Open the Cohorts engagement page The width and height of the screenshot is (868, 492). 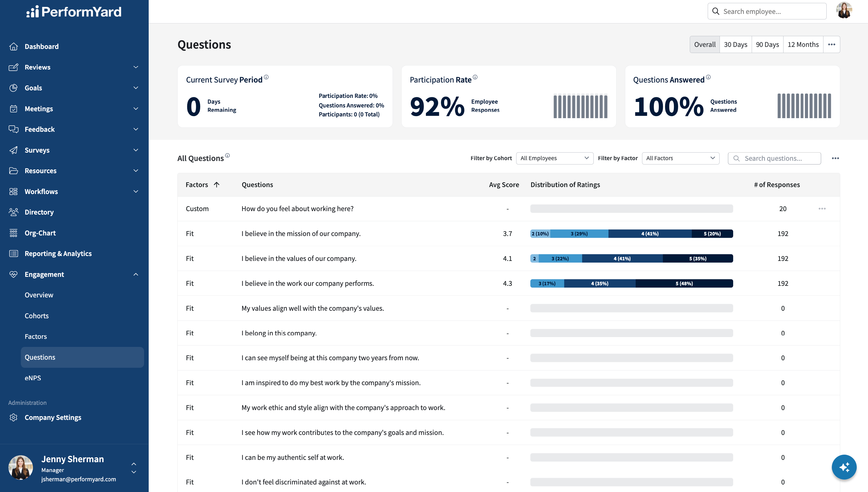36,316
